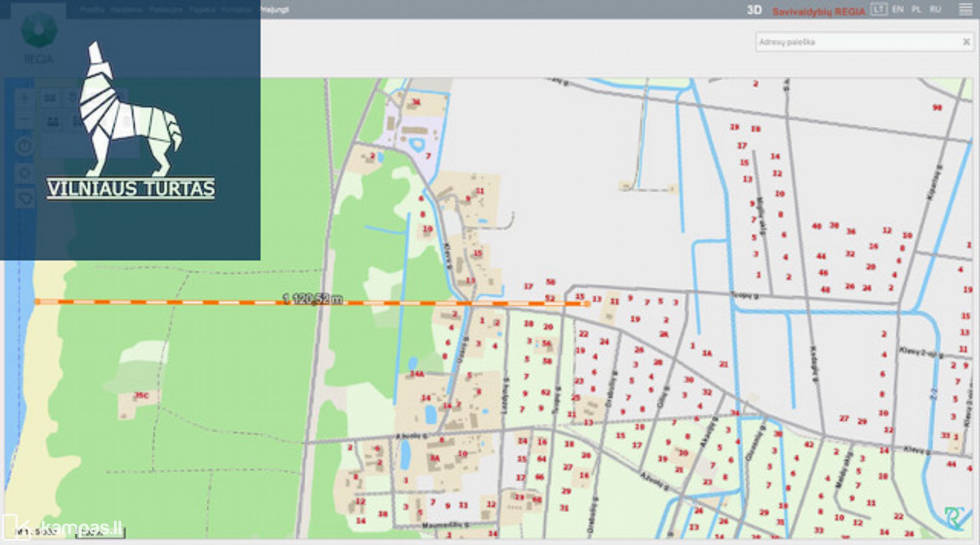Click address point 52 near the measurement line
Viewport: 980px width, 545px height.
[550, 298]
